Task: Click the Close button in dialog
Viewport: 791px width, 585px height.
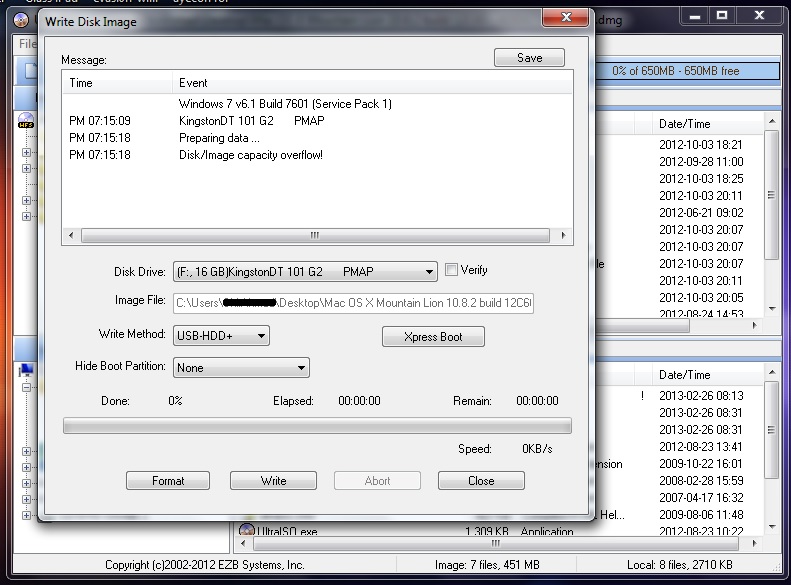Action: tap(481, 481)
